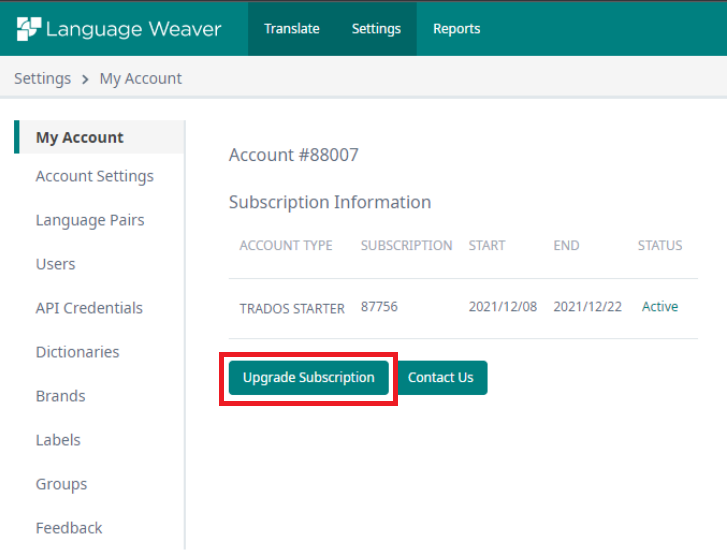
Task: Open Feedback in the sidebar
Action: pos(69,528)
